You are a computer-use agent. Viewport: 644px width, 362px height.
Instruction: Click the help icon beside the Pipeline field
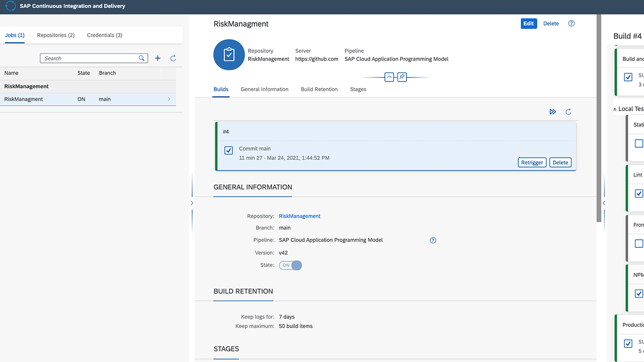[433, 240]
